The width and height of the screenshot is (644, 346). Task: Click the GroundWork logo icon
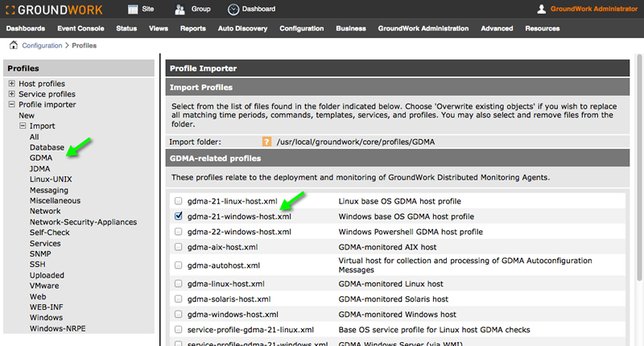pos(10,10)
